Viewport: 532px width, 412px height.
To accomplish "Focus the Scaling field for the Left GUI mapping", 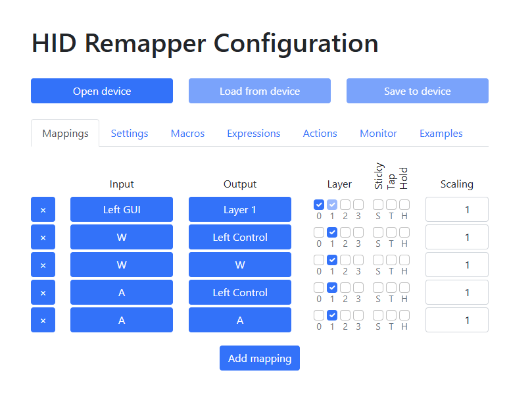I will [457, 209].
